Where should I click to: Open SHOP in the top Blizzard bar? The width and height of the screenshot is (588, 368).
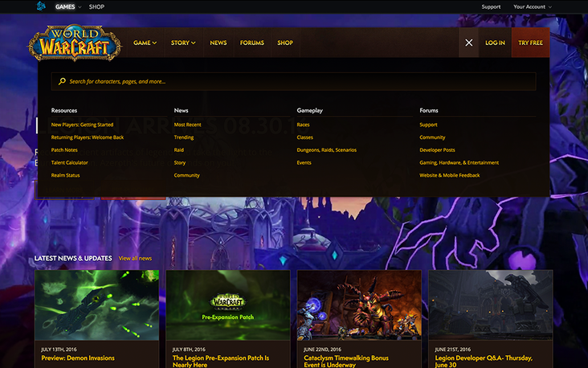(96, 6)
